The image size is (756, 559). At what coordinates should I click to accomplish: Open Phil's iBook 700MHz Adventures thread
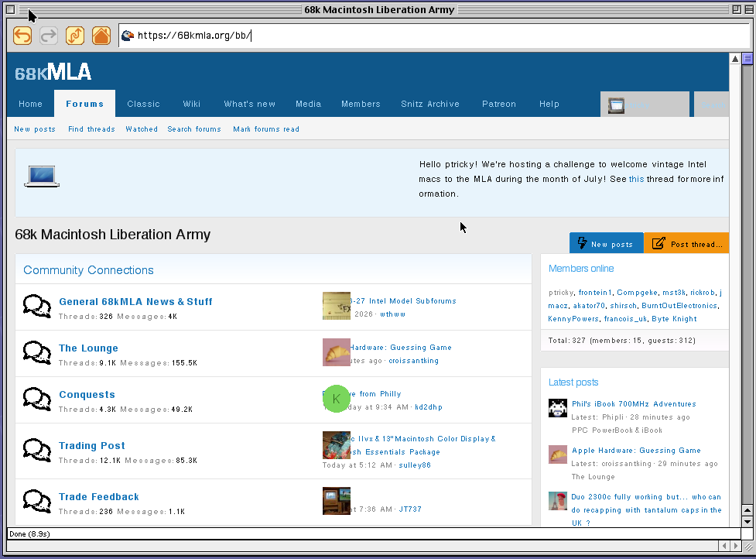pos(634,404)
